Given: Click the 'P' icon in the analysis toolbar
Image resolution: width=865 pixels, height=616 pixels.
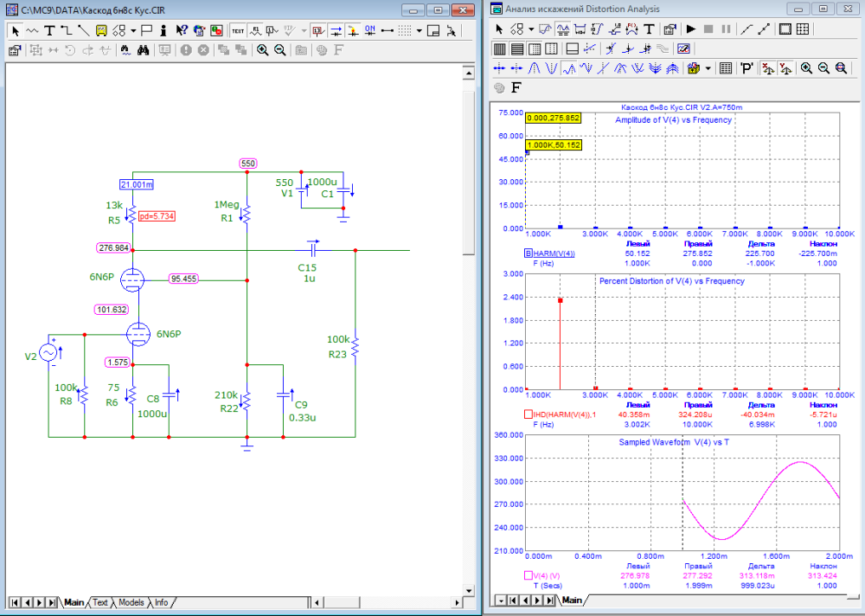Looking at the screenshot, I should (746, 68).
